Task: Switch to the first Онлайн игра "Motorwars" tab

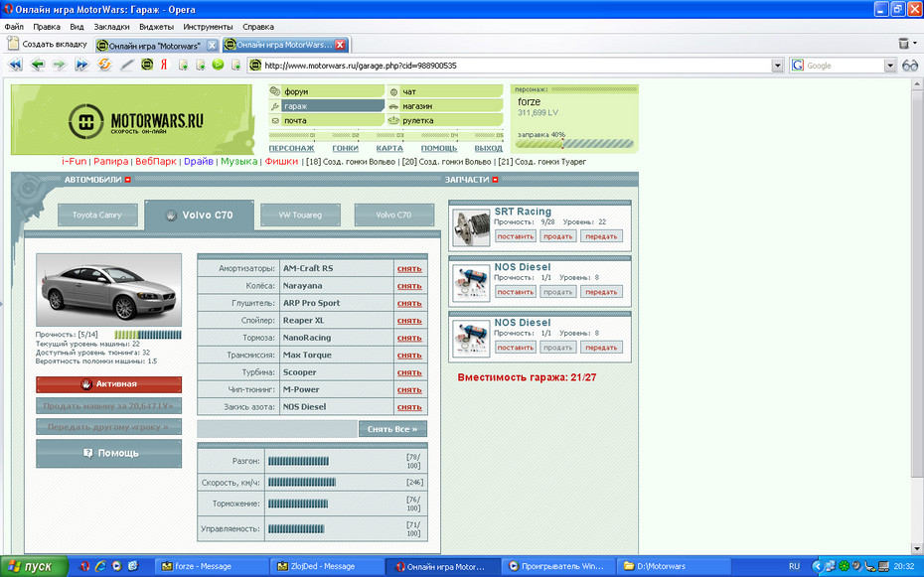Action: point(157,46)
